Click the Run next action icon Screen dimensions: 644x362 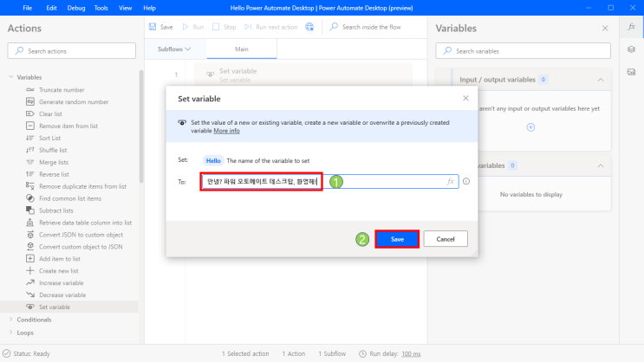click(248, 27)
